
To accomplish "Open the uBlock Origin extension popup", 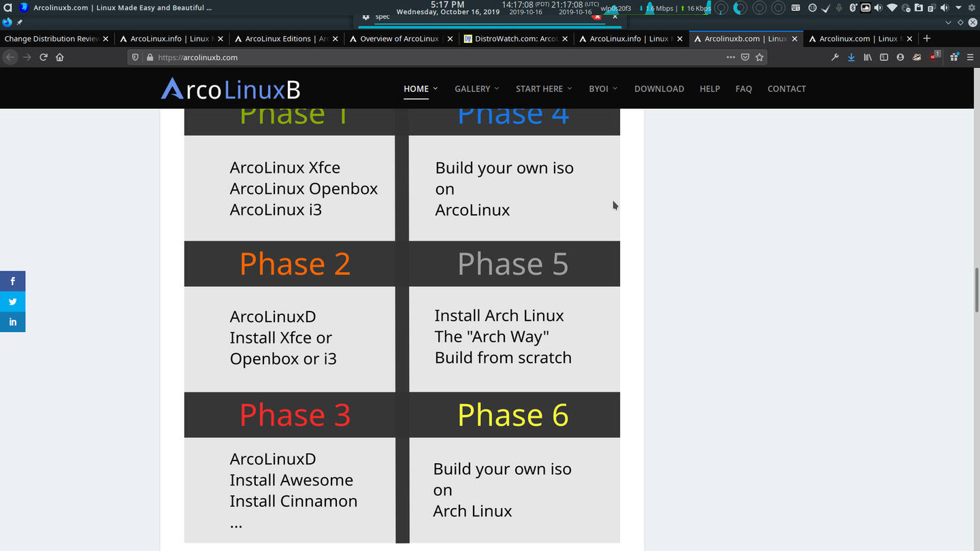I will click(x=935, y=56).
